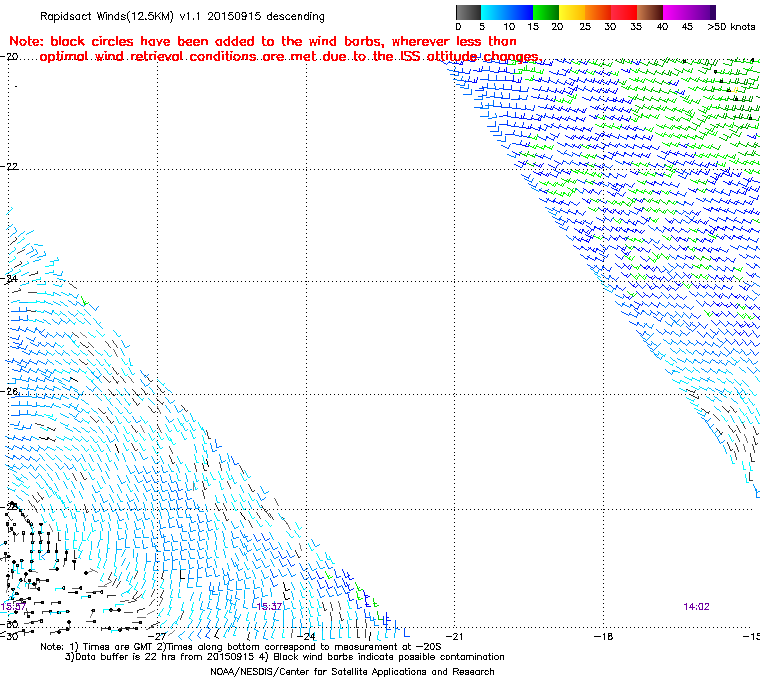The height and width of the screenshot is (688, 760).
Task: Click the '45' label under the color legend
Action: pos(688,27)
